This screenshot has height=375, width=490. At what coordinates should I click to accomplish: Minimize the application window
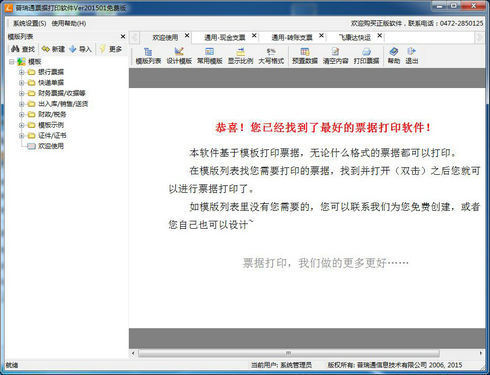439,6
